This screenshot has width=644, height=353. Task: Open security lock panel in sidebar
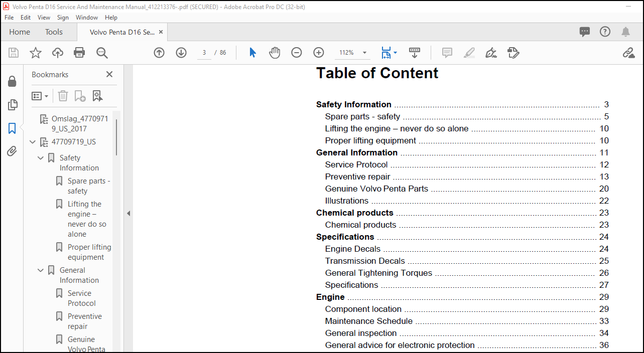(x=12, y=82)
